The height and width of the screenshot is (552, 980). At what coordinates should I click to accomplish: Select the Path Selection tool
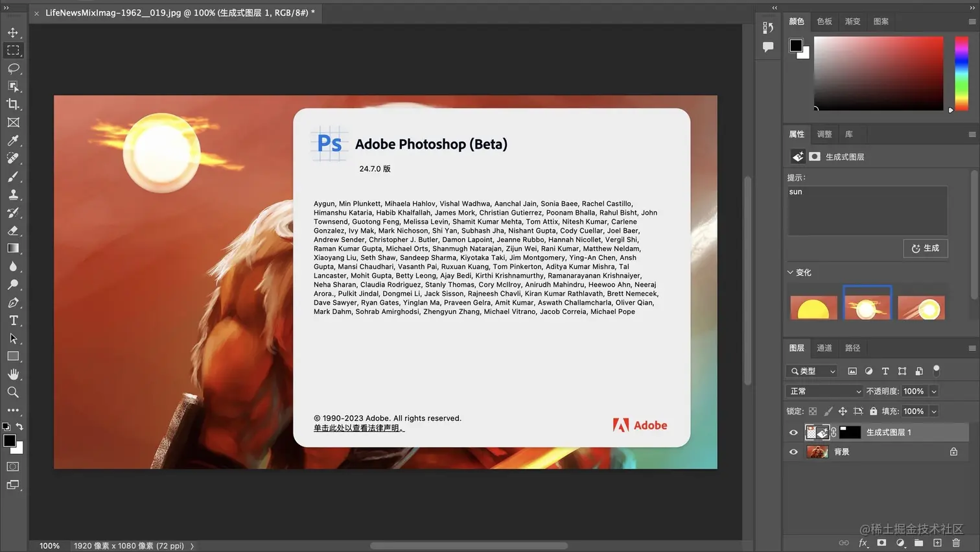click(x=13, y=339)
